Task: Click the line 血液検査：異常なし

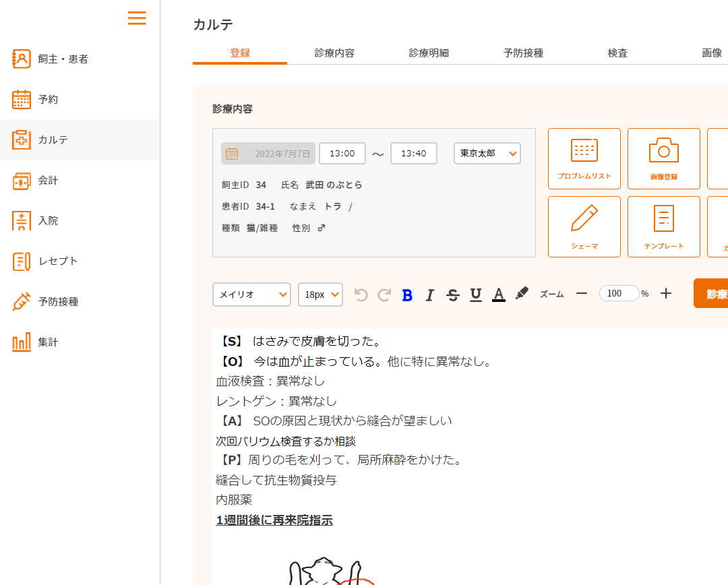Action: 270,381
